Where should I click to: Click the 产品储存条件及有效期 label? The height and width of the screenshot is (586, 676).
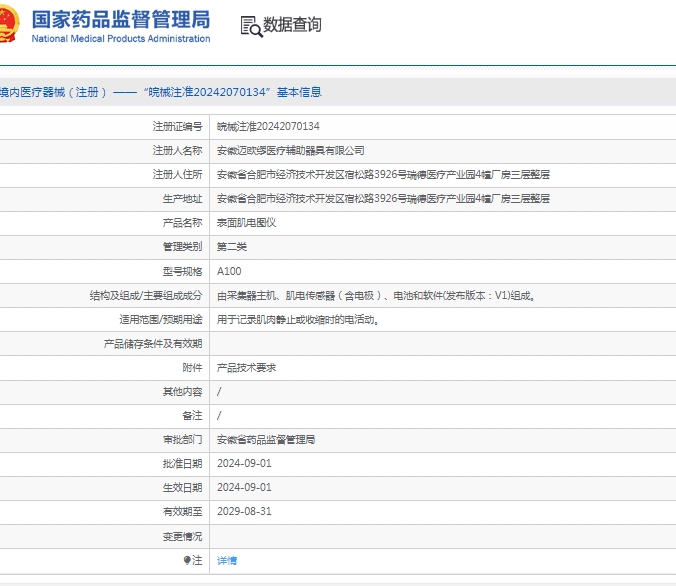click(153, 344)
